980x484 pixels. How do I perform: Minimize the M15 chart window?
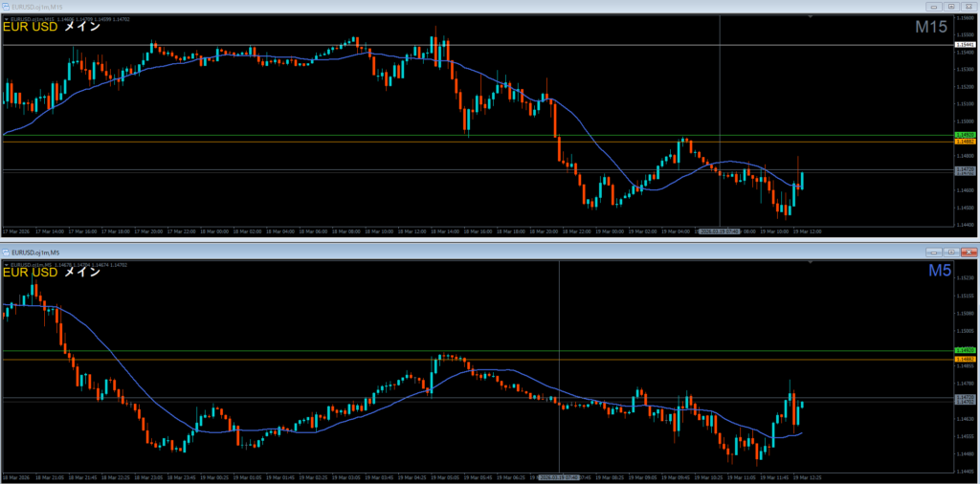point(933,6)
